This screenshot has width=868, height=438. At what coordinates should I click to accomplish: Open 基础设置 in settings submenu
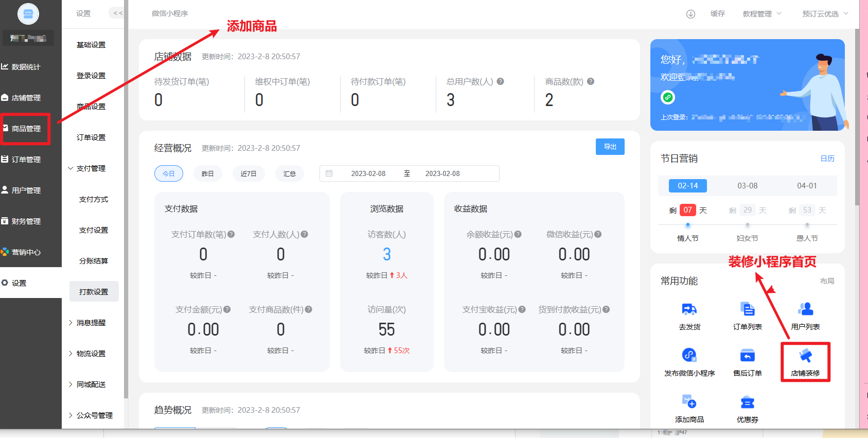click(91, 45)
